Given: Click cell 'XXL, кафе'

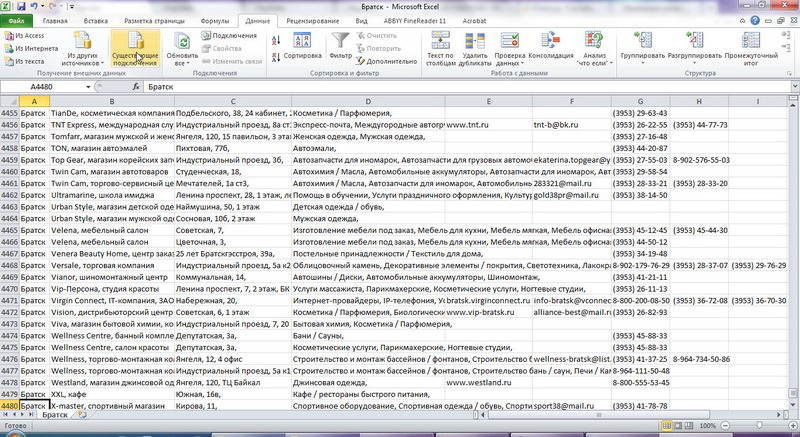Looking at the screenshot, I should click(x=112, y=394).
